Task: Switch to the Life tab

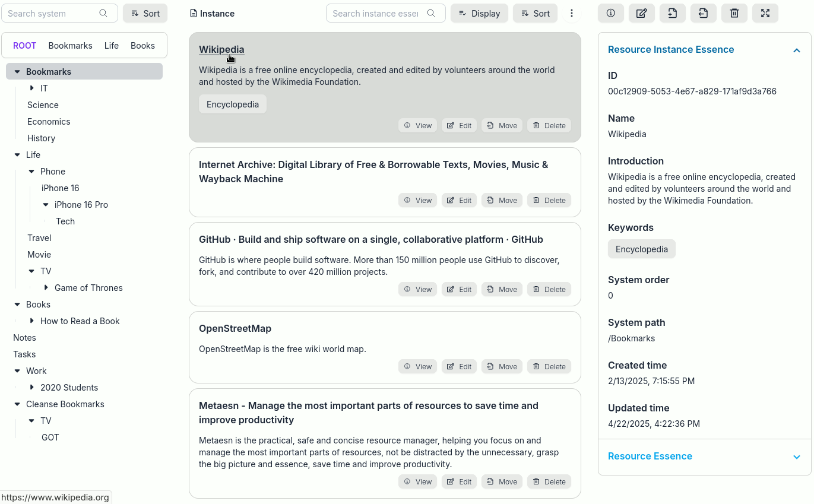Action: [x=112, y=45]
